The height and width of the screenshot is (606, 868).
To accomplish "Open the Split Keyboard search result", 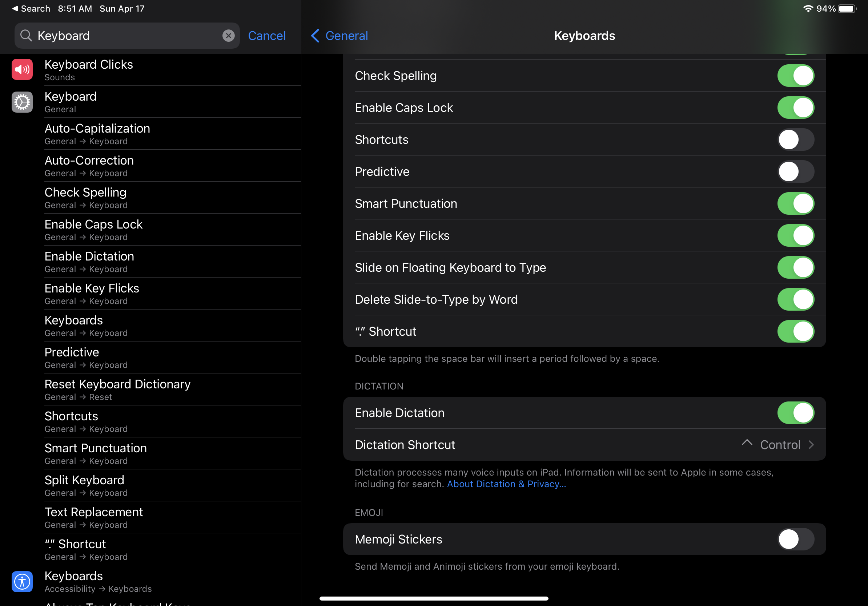I will (x=84, y=485).
